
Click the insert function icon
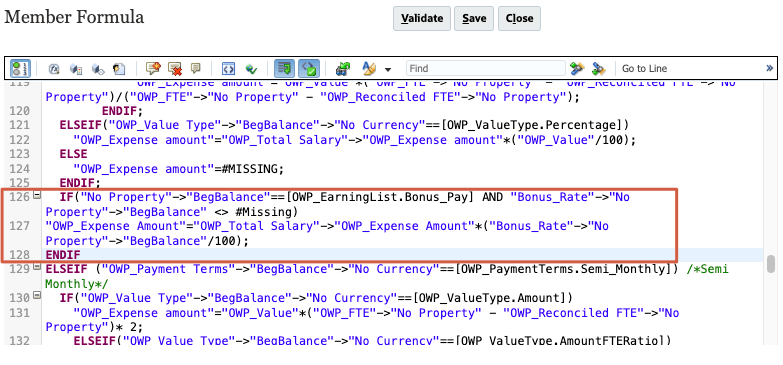tap(54, 68)
